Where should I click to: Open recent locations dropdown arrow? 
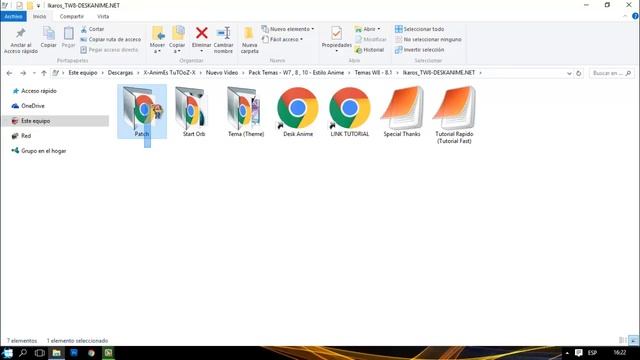34,73
